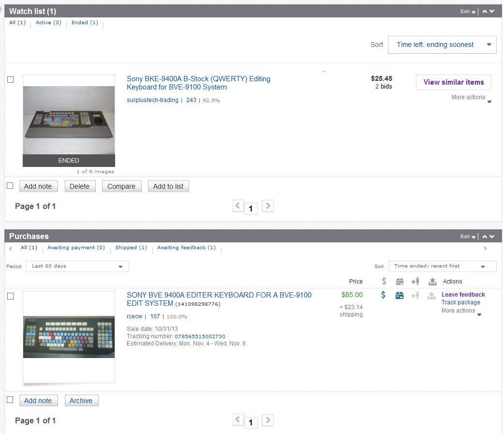The image size is (504, 434).
Task: Open the Track package link
Action: [x=460, y=302]
